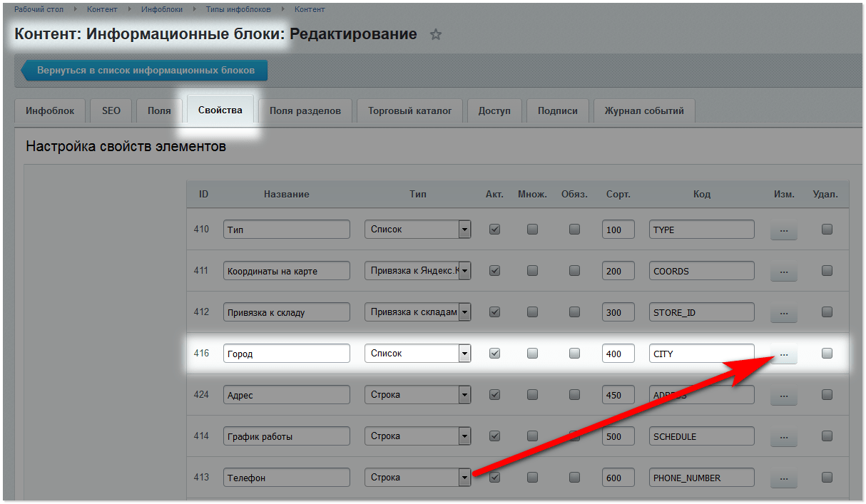
Task: Click the Координаты на карте name field
Action: pos(287,271)
